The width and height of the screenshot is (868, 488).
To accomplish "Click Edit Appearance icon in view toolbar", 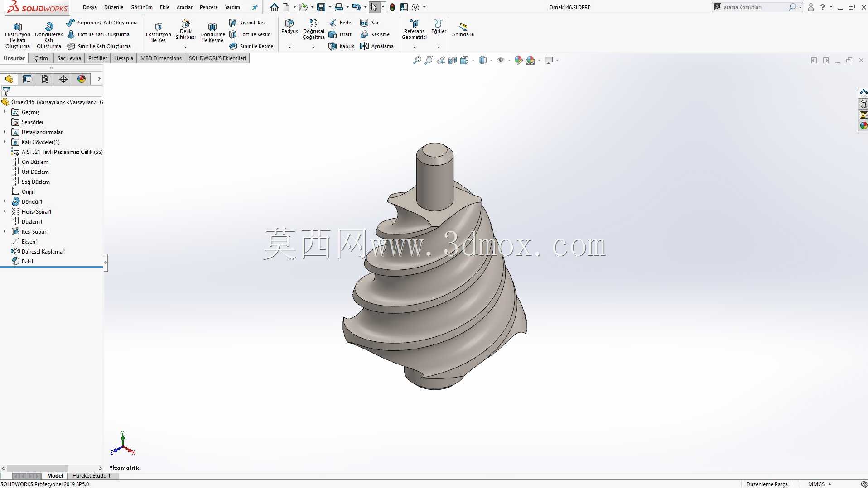I will [519, 60].
